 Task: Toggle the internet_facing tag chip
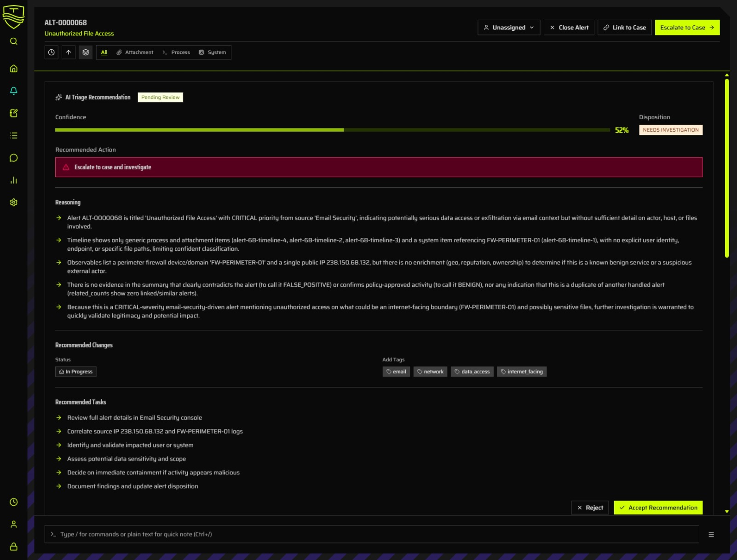point(522,371)
